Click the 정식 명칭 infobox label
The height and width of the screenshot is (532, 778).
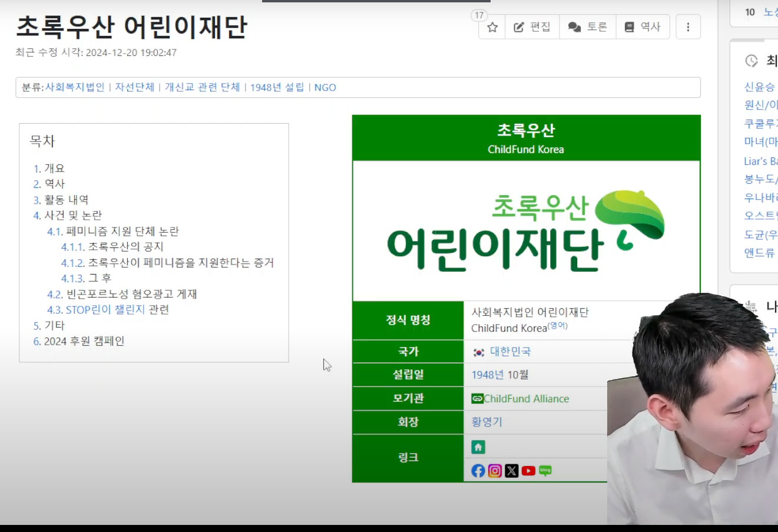point(408,320)
